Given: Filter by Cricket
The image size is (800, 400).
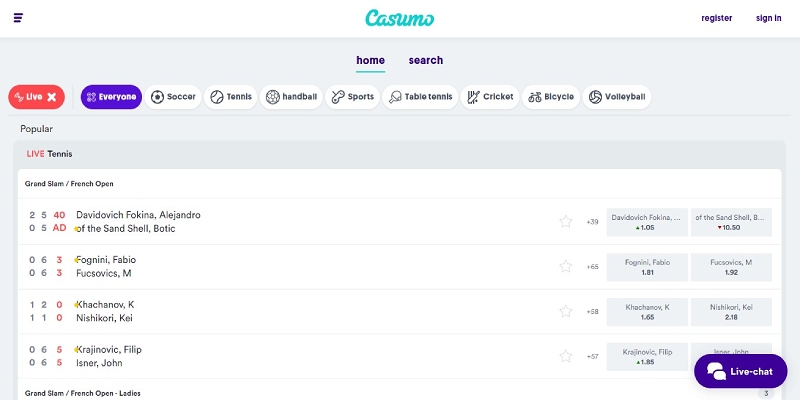Looking at the screenshot, I should click(x=490, y=97).
